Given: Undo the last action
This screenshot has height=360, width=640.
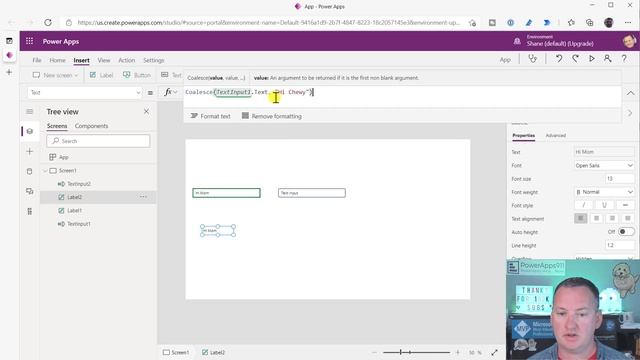Looking at the screenshot, I should tap(559, 59).
